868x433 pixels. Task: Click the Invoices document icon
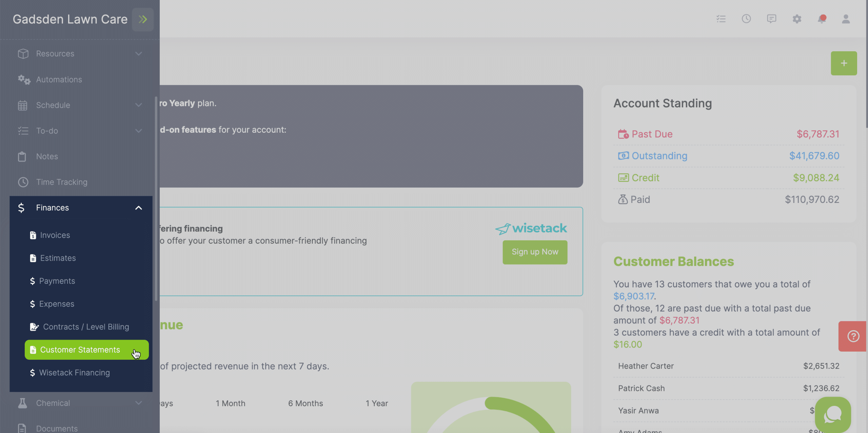(33, 235)
